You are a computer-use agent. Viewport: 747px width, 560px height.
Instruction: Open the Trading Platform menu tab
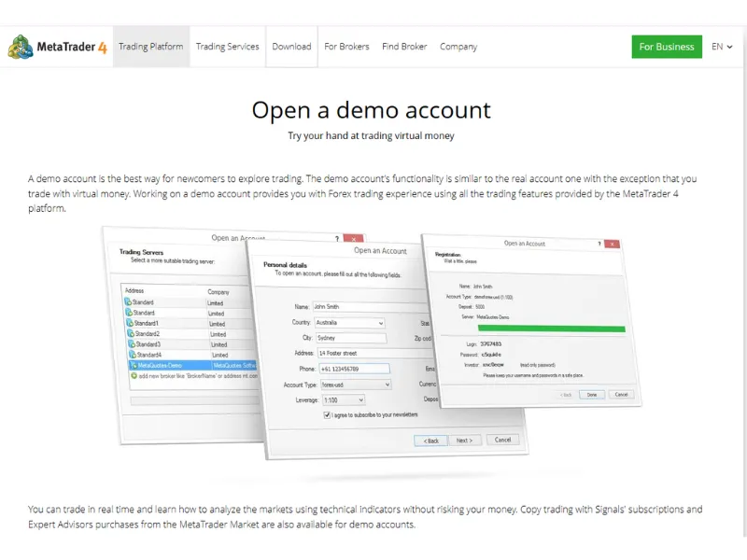coord(151,47)
